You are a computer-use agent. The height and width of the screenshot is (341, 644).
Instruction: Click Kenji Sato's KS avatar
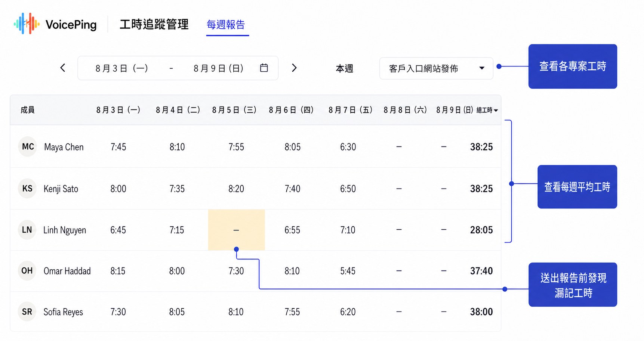point(27,189)
